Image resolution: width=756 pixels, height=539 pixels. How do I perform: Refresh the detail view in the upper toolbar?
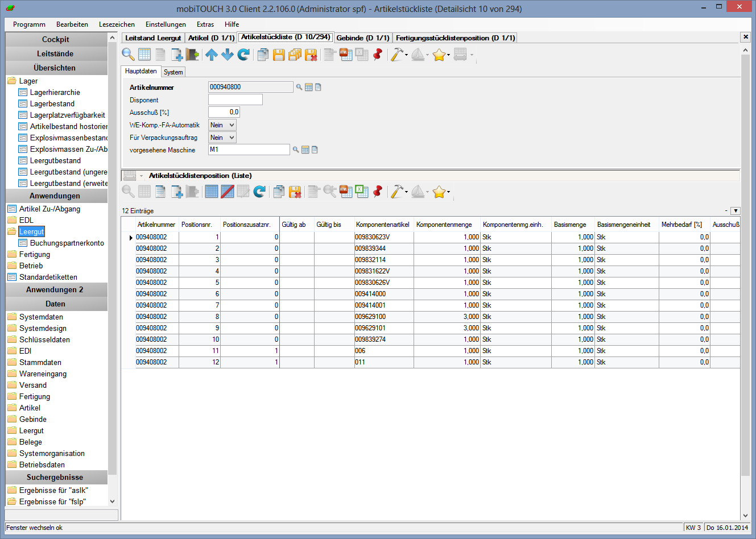[x=243, y=55]
